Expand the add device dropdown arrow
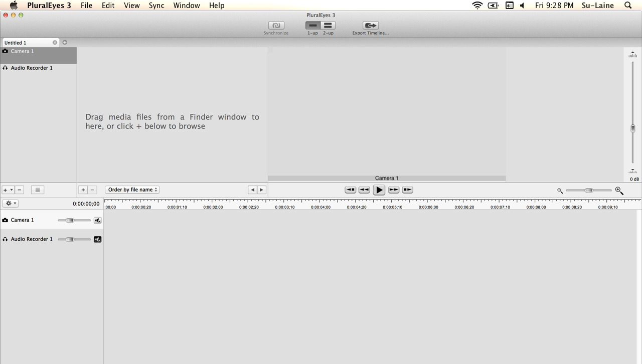642x364 pixels. coord(12,190)
